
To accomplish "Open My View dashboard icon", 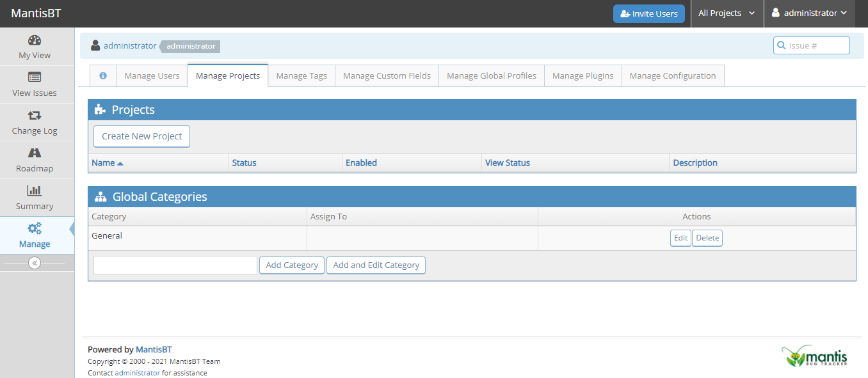I will pos(35,40).
